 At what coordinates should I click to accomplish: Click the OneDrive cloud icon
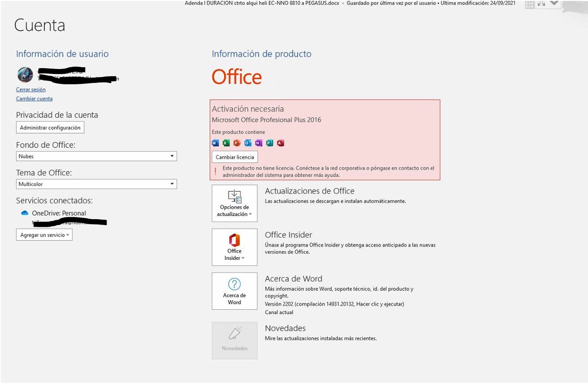[25, 213]
